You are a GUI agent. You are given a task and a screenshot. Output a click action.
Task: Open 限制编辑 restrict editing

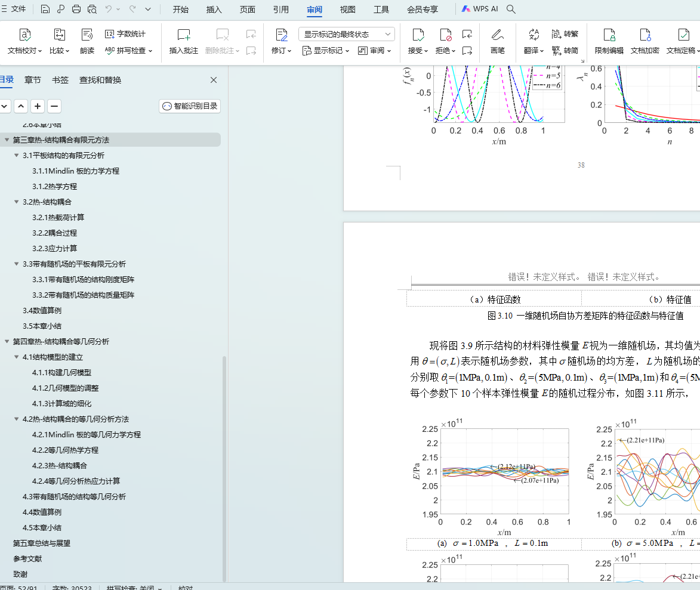click(609, 41)
